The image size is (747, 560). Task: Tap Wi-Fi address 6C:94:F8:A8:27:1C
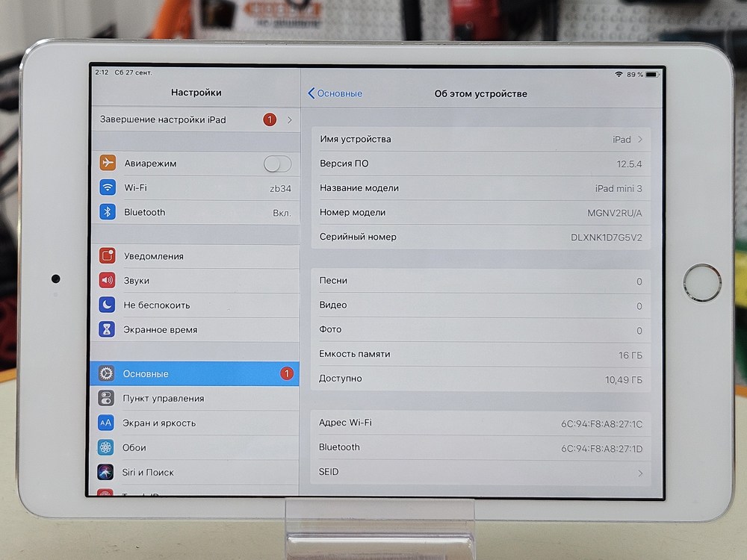click(601, 424)
